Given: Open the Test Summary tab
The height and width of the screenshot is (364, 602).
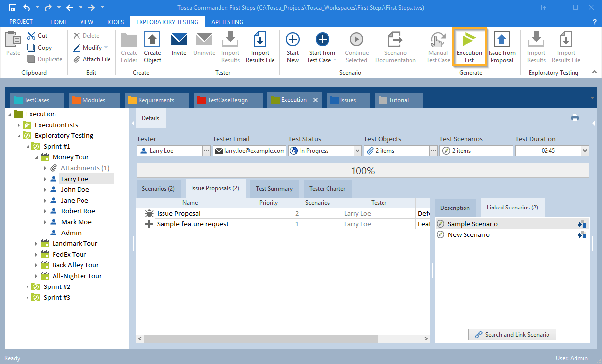Looking at the screenshot, I should click(274, 188).
